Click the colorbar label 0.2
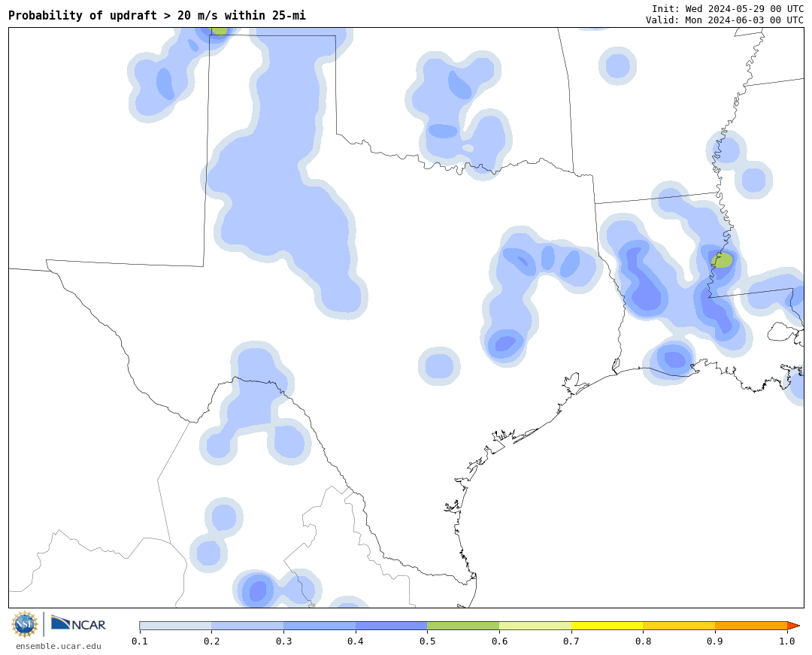This screenshot has height=655, width=812. click(x=211, y=641)
